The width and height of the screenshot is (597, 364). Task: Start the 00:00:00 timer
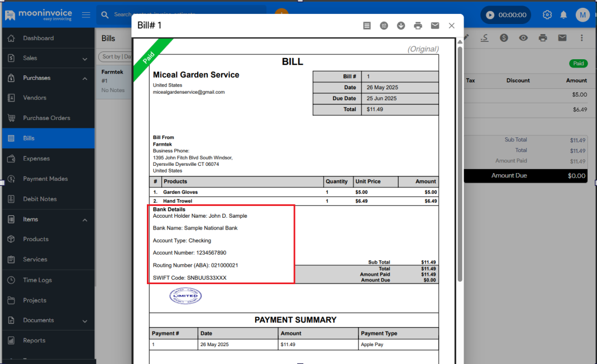click(490, 15)
